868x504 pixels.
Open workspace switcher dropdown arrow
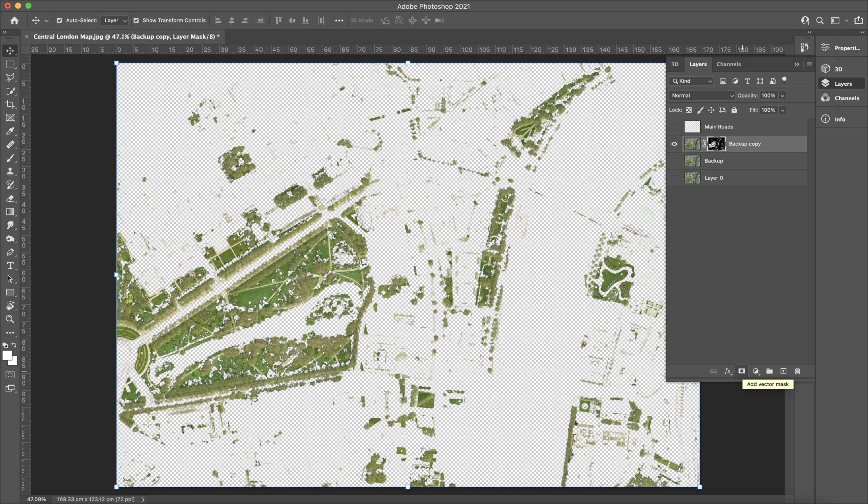pos(846,20)
